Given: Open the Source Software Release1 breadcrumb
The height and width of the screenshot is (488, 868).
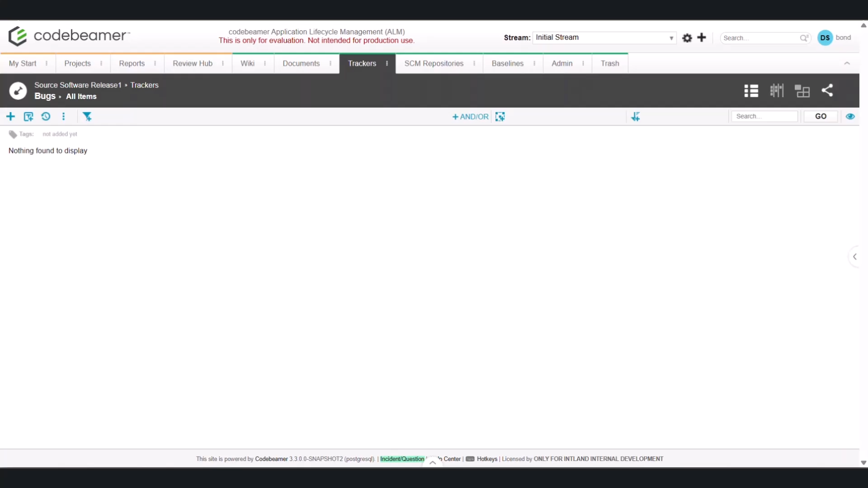Looking at the screenshot, I should (78, 85).
